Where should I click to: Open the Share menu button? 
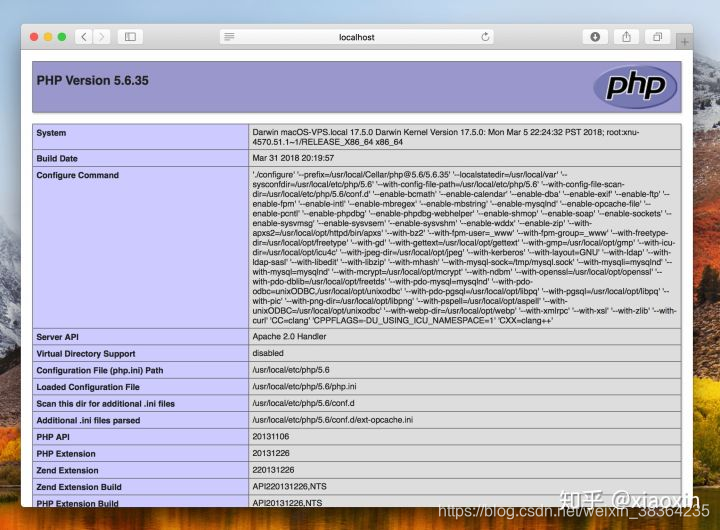tap(626, 37)
